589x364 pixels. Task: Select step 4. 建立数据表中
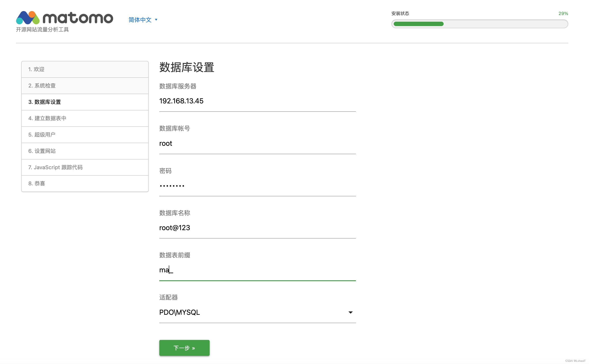point(85,118)
